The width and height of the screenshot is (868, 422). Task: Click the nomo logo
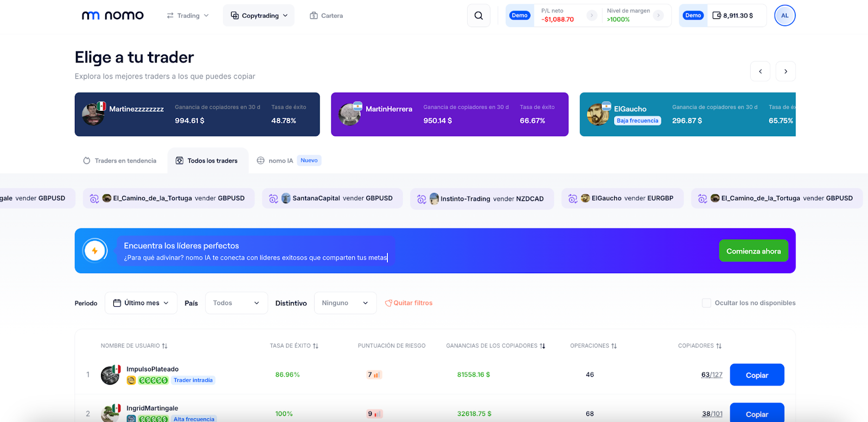click(x=112, y=15)
